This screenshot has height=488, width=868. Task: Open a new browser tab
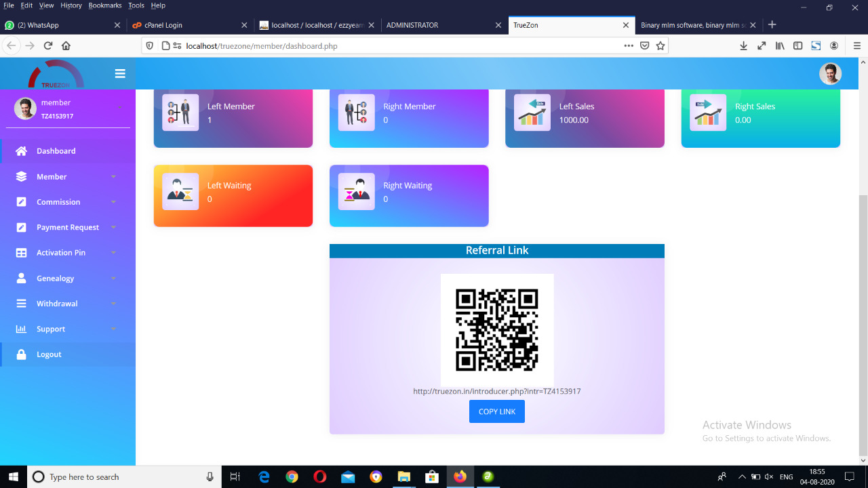[772, 25]
